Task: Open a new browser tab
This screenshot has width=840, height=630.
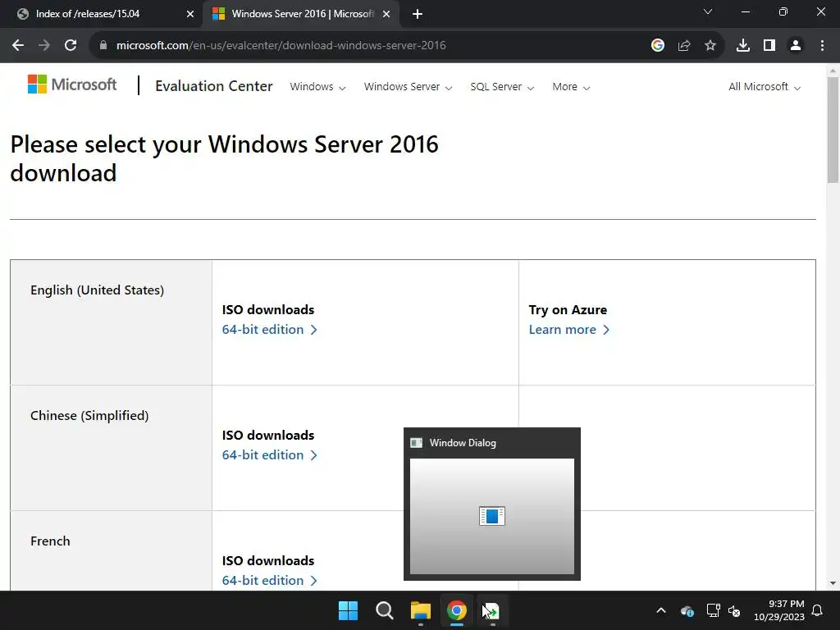Action: click(418, 14)
